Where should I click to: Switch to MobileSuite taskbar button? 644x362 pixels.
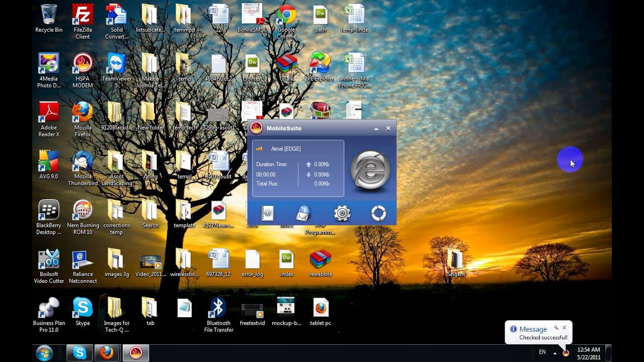point(136,353)
